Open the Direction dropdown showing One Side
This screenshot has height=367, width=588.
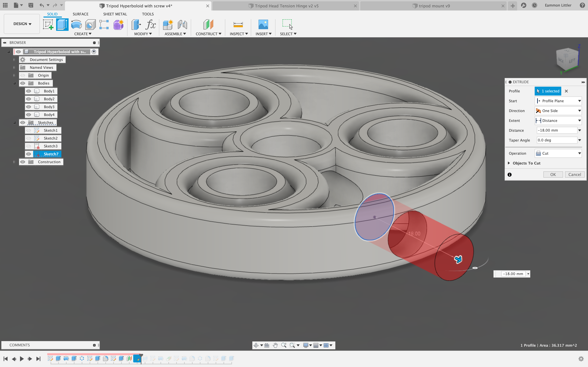tap(558, 110)
